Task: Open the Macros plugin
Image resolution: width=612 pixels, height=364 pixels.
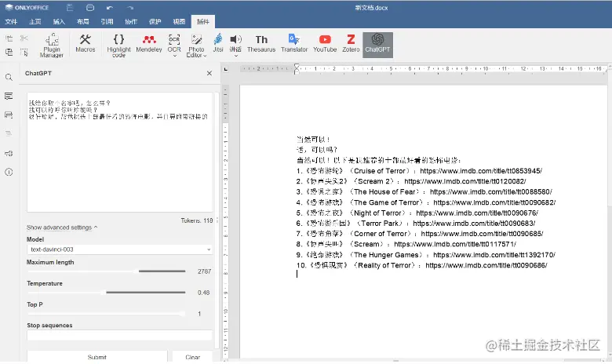Action: coord(85,43)
